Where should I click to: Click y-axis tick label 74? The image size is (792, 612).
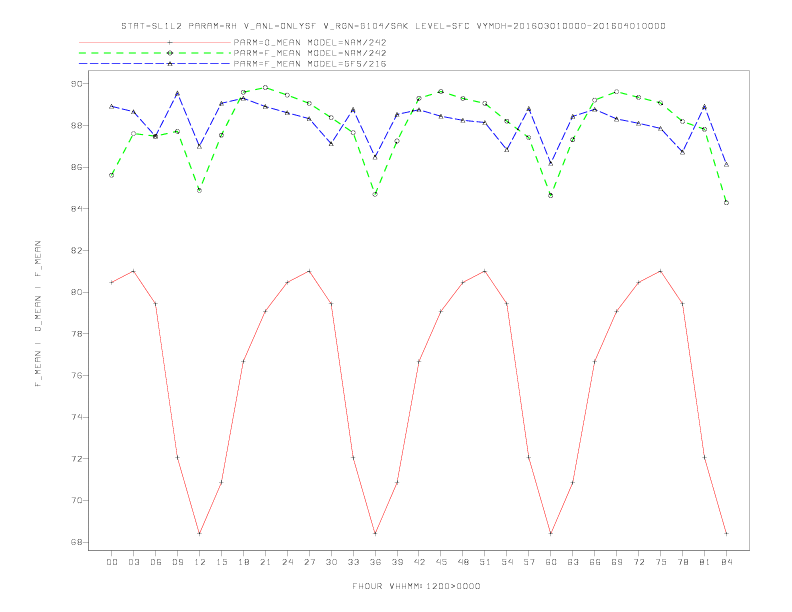coord(76,417)
